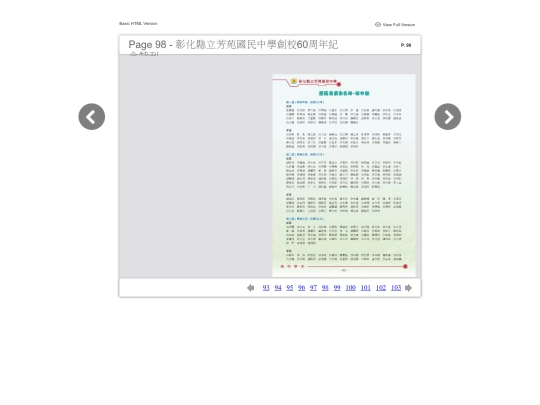This screenshot has height=405, width=540.
Task: Go to the next page with right circle arrow
Action: (448, 117)
